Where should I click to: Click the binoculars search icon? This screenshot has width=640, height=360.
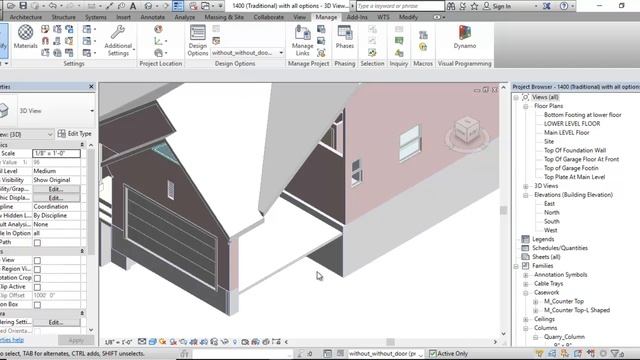451,6
